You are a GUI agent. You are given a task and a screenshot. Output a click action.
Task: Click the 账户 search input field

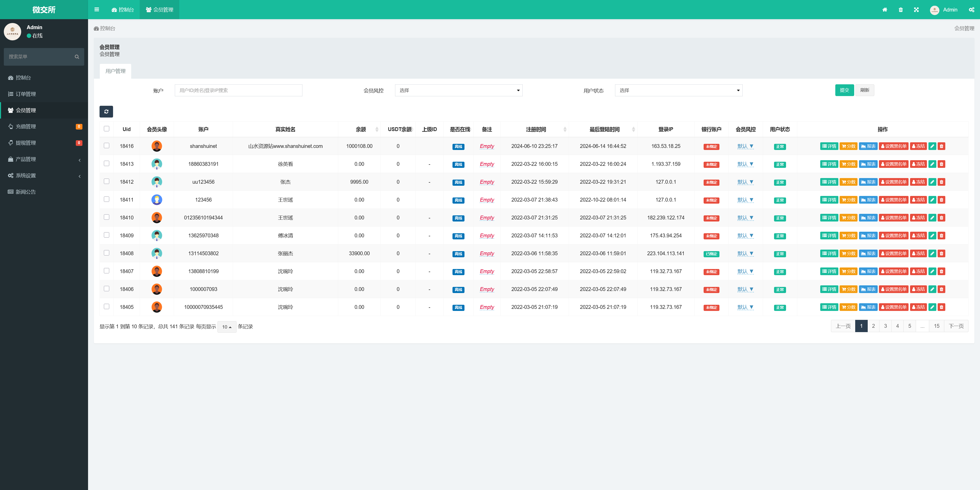tap(238, 90)
